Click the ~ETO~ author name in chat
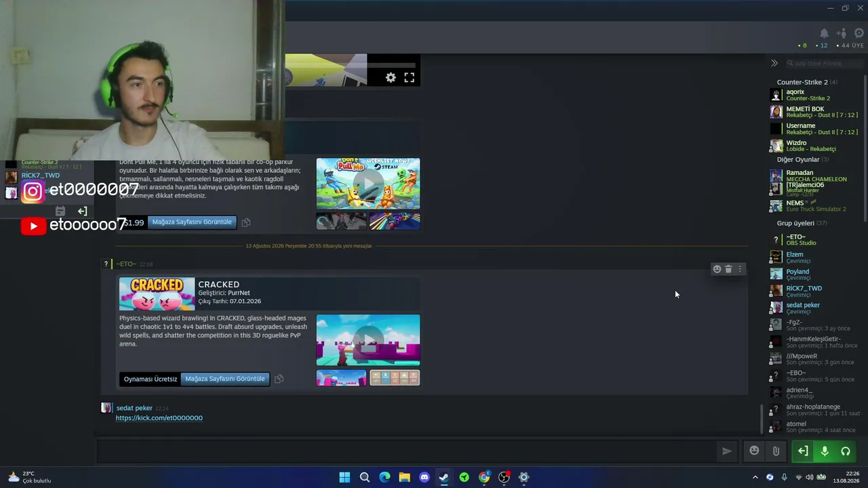Image resolution: width=868 pixels, height=488 pixels. click(x=126, y=264)
